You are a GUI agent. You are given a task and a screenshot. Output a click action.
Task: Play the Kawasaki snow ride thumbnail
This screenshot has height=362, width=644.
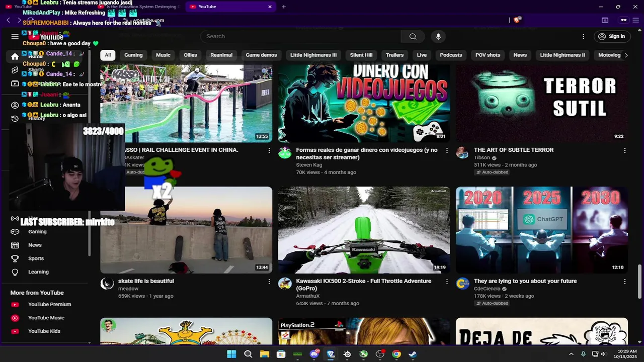click(x=364, y=230)
